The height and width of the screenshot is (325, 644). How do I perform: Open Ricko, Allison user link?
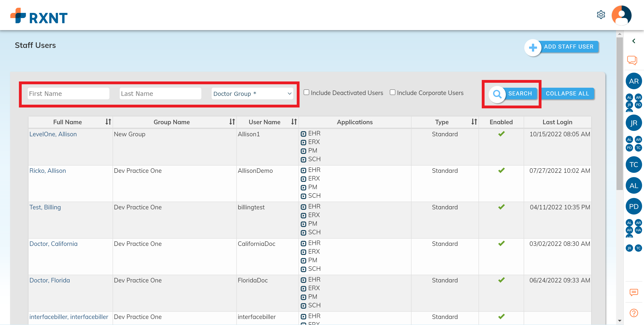47,170
